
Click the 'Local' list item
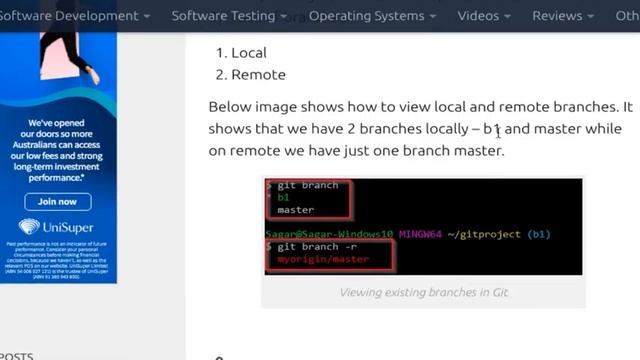pos(249,53)
